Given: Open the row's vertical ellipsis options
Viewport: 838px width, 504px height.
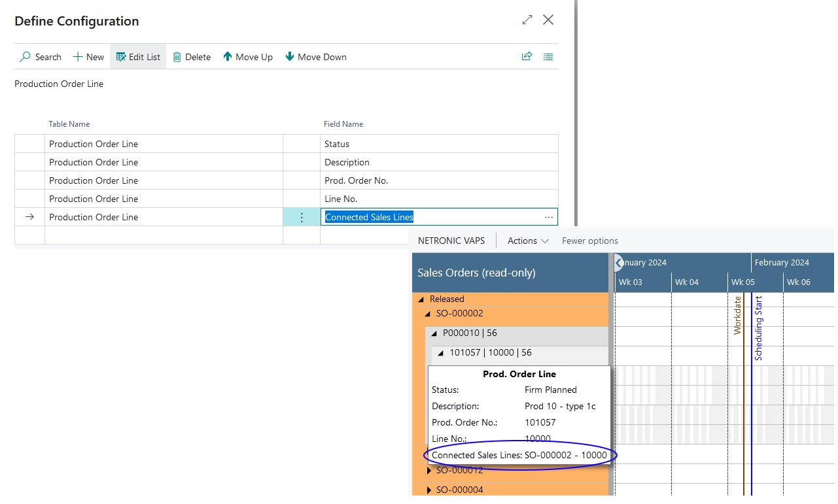Looking at the screenshot, I should coord(302,216).
